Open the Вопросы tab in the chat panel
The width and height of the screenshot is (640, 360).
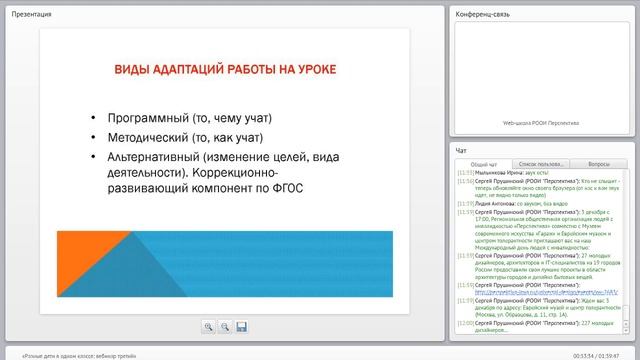pyautogui.click(x=599, y=164)
